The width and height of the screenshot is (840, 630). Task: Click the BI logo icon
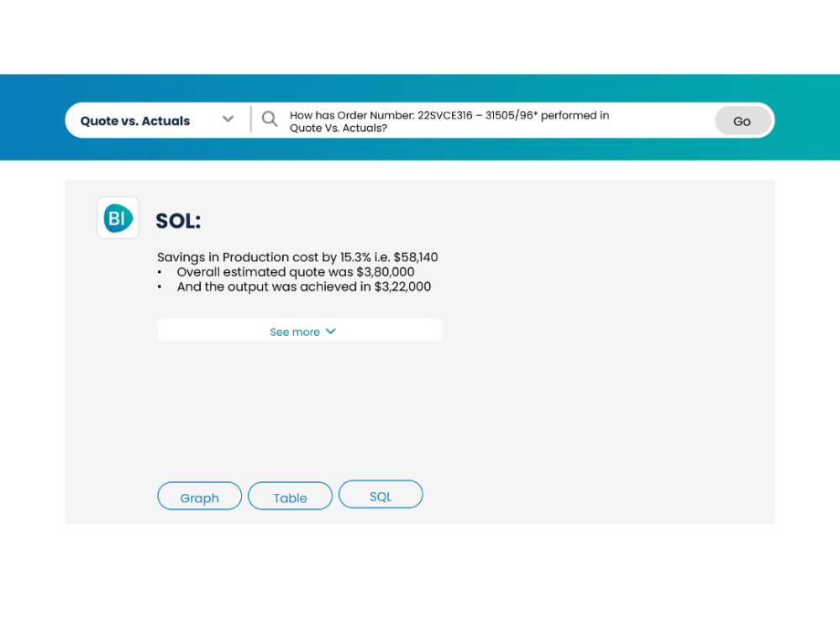(118, 218)
